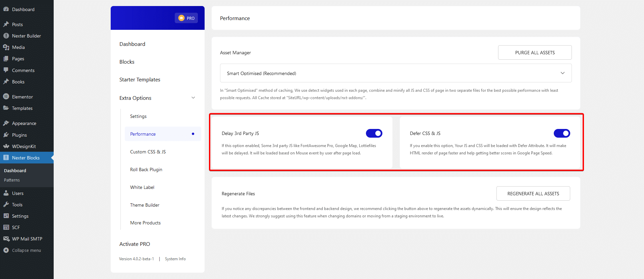
Task: Open Patterns submenu under Nexter Blocks
Action: click(x=12, y=180)
